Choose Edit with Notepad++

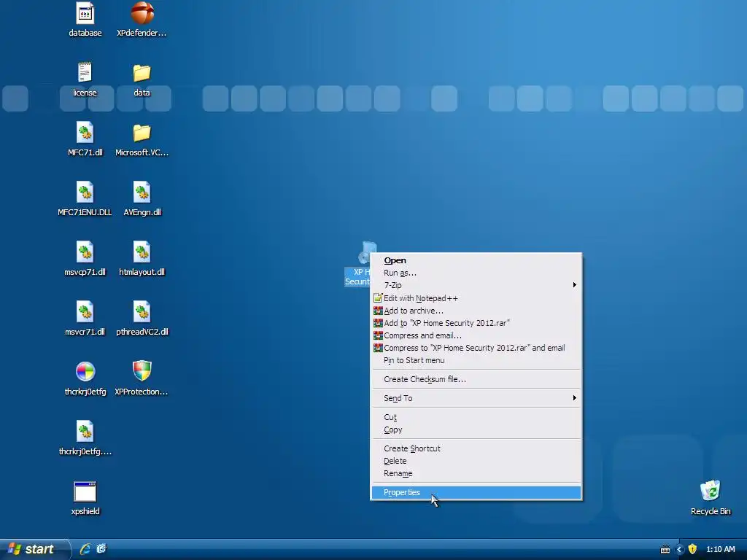(476, 298)
